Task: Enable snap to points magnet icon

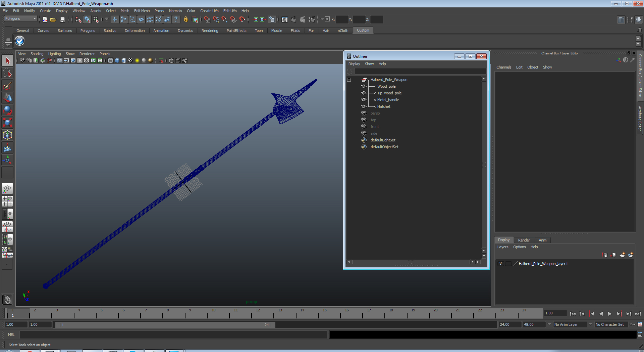Action: [x=225, y=19]
